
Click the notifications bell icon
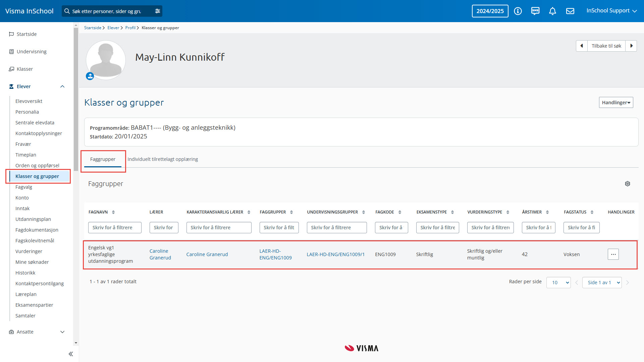552,11
